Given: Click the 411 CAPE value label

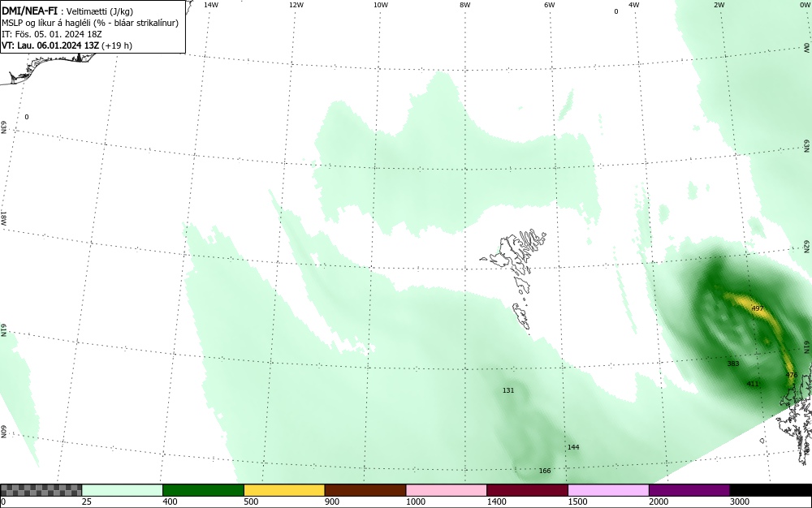Looking at the screenshot, I should [x=753, y=384].
